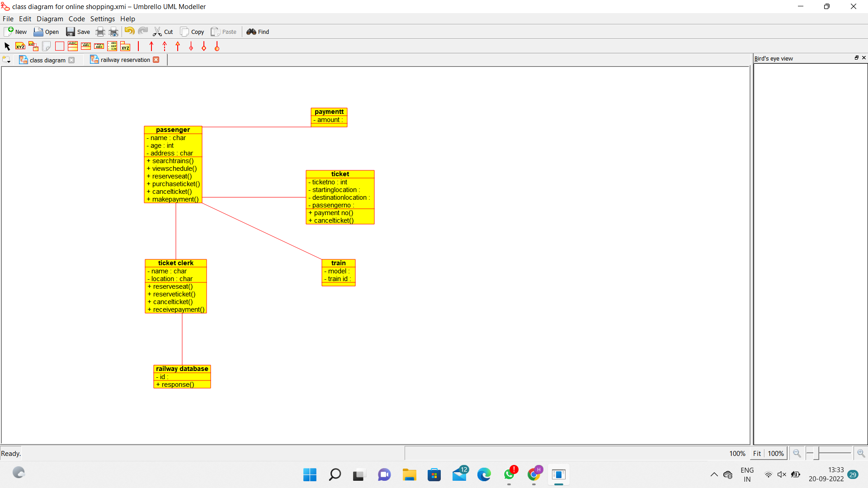Toggle the Composition filled-diamond tool
The height and width of the screenshot is (488, 868).
191,46
